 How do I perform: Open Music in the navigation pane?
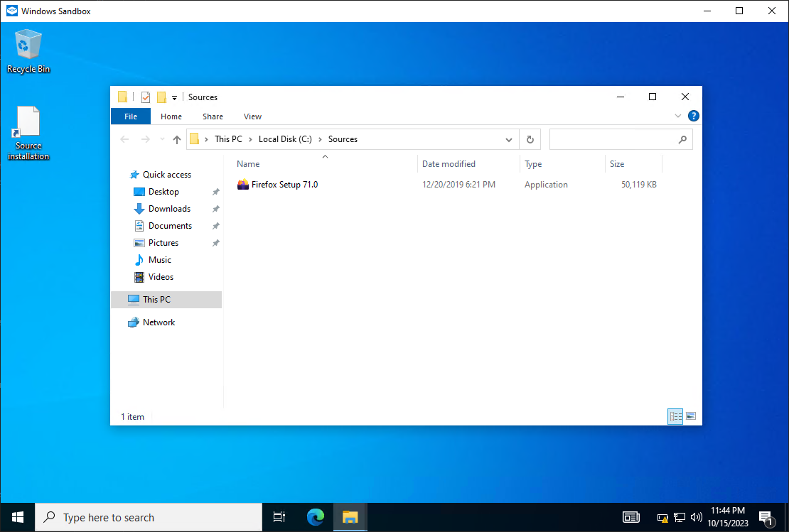(x=159, y=260)
